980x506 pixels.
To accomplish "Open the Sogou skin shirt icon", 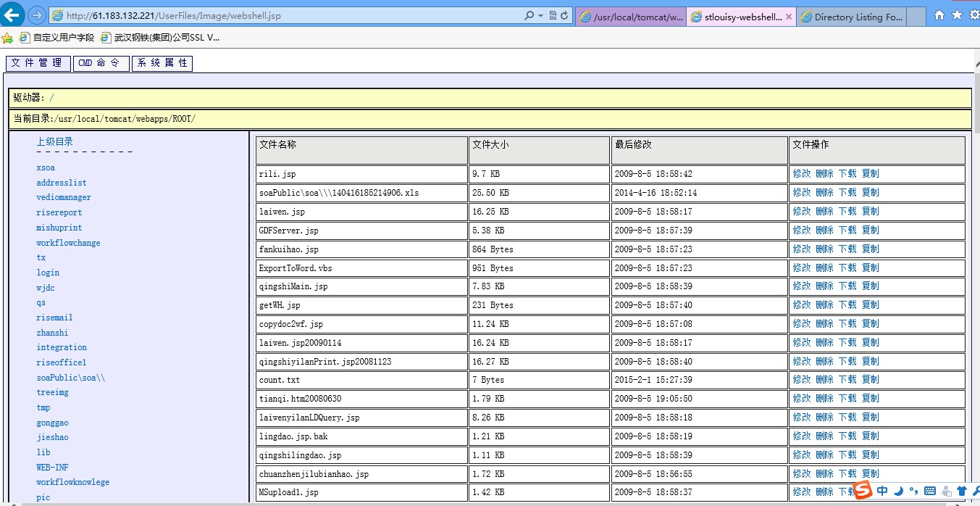I will pos(962,491).
